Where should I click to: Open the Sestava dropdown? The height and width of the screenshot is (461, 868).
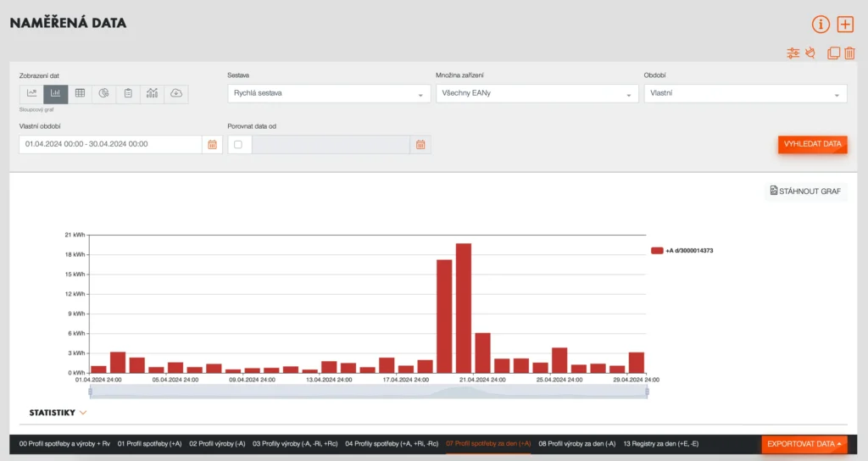coord(329,93)
